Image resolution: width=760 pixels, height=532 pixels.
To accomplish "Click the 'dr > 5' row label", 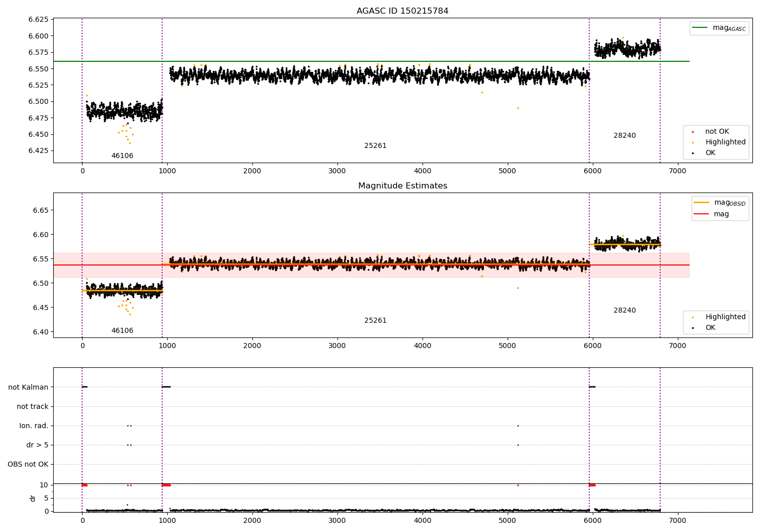I will click(x=37, y=445).
